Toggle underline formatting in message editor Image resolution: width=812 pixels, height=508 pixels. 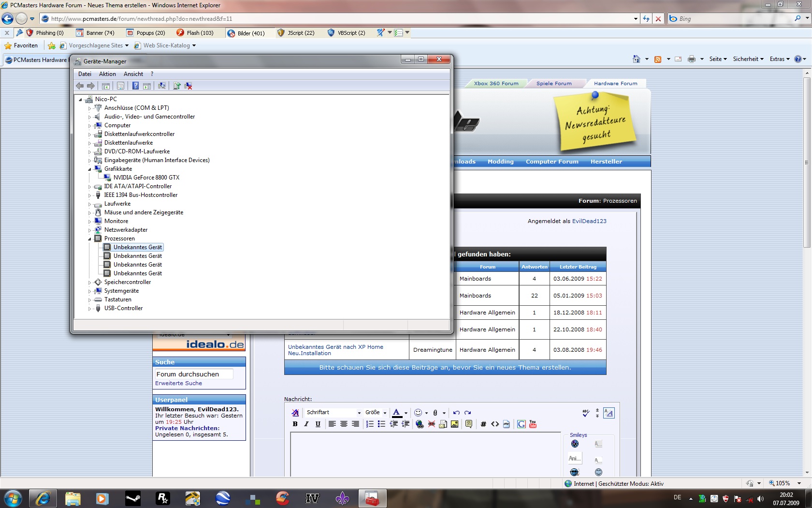[318, 424]
